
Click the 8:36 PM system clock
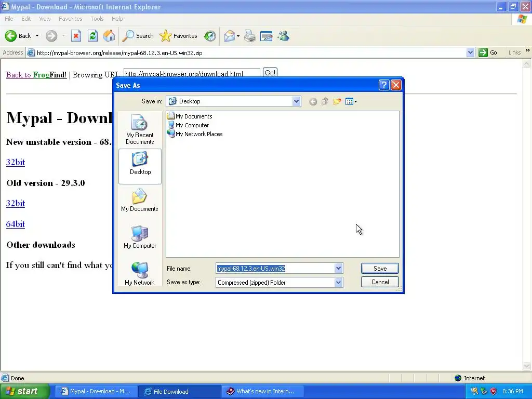click(513, 391)
